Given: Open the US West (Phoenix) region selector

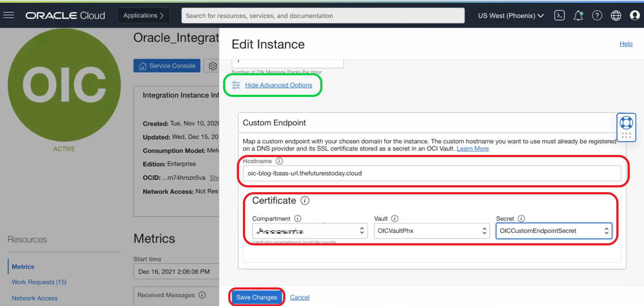Looking at the screenshot, I should (510, 16).
